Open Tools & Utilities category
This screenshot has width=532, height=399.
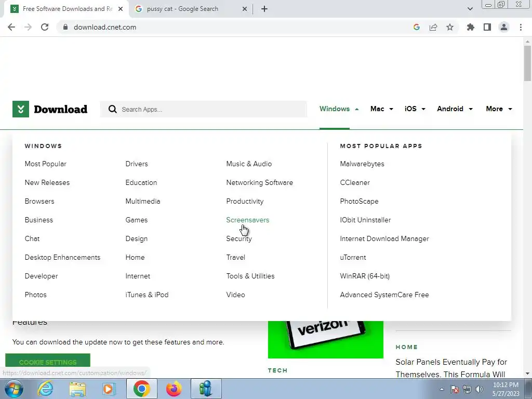coord(250,276)
